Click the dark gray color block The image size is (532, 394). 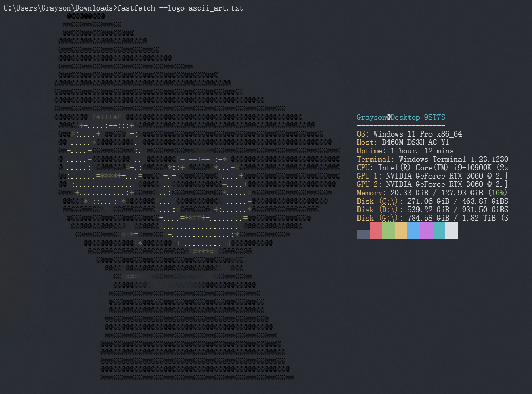pyautogui.click(x=363, y=234)
